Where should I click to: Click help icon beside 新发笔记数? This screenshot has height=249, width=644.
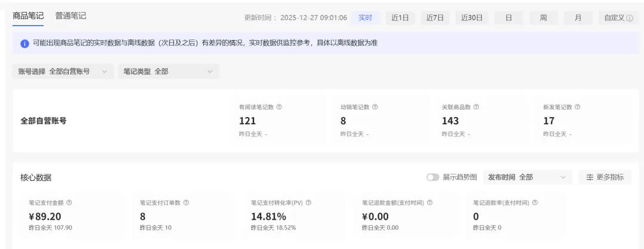577,107
